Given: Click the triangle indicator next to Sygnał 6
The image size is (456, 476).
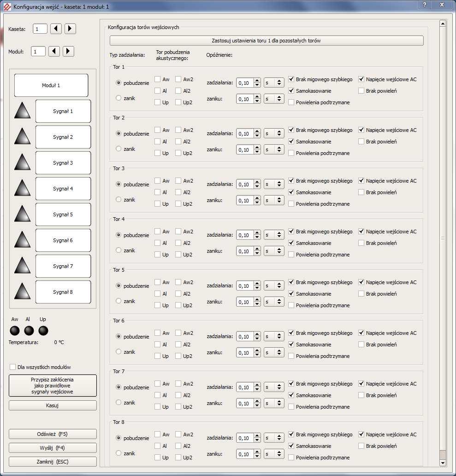Looking at the screenshot, I should tap(23, 239).
